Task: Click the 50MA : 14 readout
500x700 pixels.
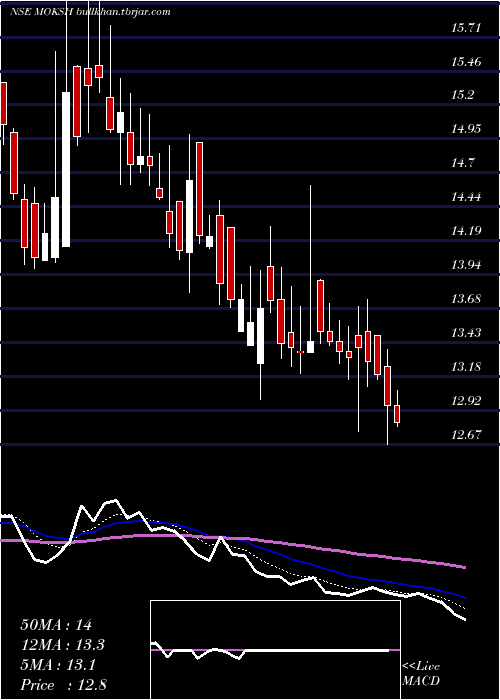Action: pos(56,625)
